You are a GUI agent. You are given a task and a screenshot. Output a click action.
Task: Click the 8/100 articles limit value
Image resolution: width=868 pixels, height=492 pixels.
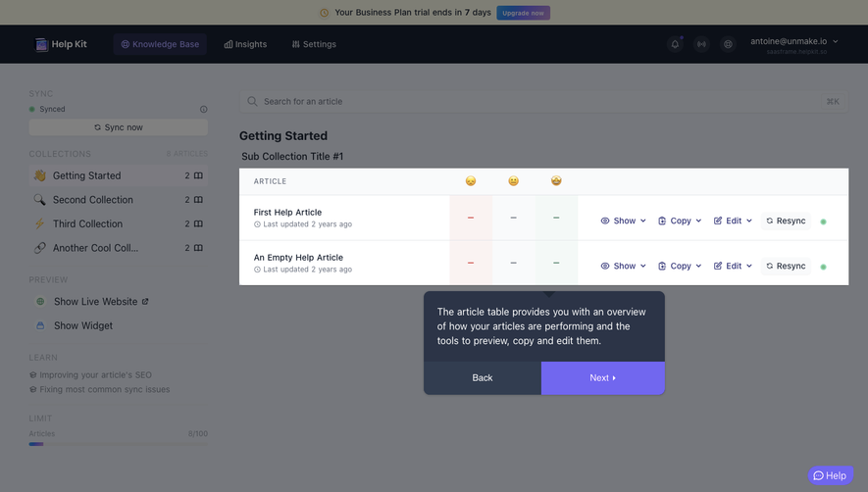198,434
